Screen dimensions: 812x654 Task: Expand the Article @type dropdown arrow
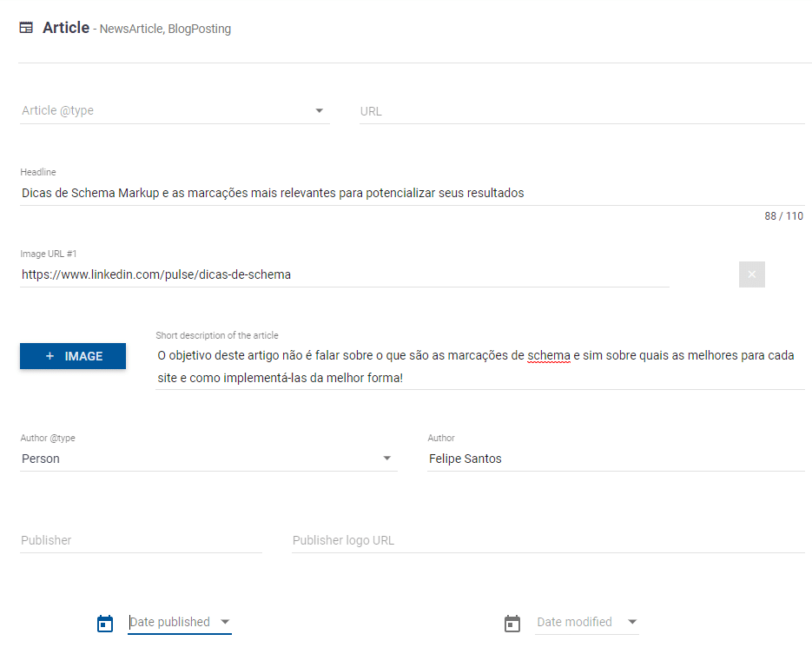(319, 111)
